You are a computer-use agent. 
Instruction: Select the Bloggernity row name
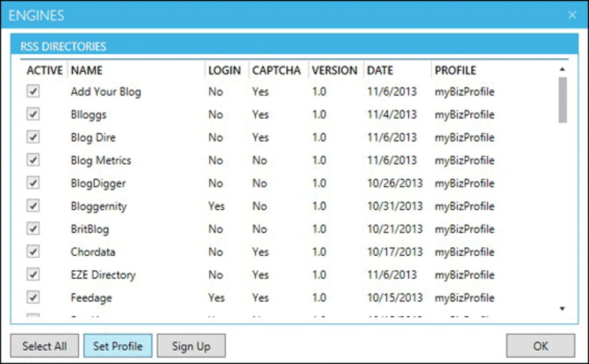pyautogui.click(x=99, y=206)
